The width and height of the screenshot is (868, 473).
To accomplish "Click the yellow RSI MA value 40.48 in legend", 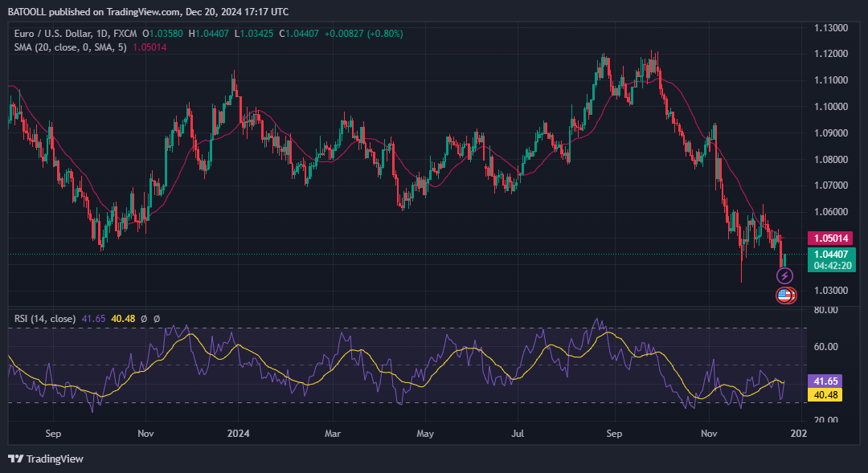I will point(123,319).
